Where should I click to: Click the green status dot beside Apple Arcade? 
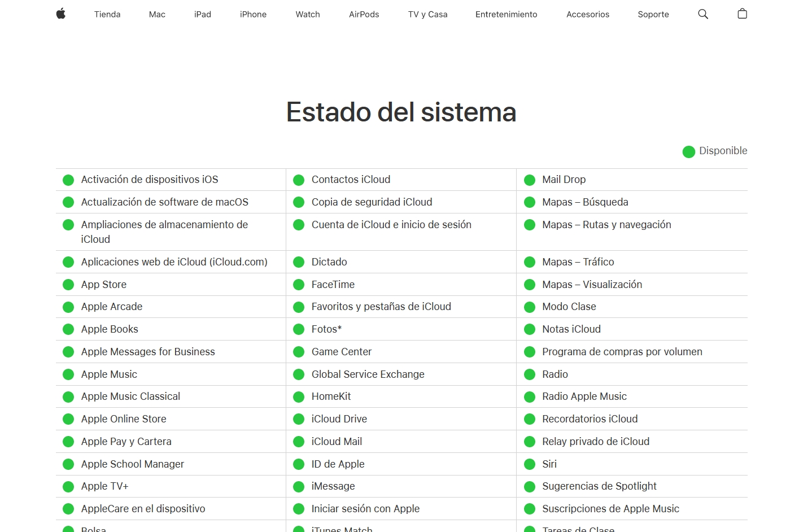(x=68, y=307)
